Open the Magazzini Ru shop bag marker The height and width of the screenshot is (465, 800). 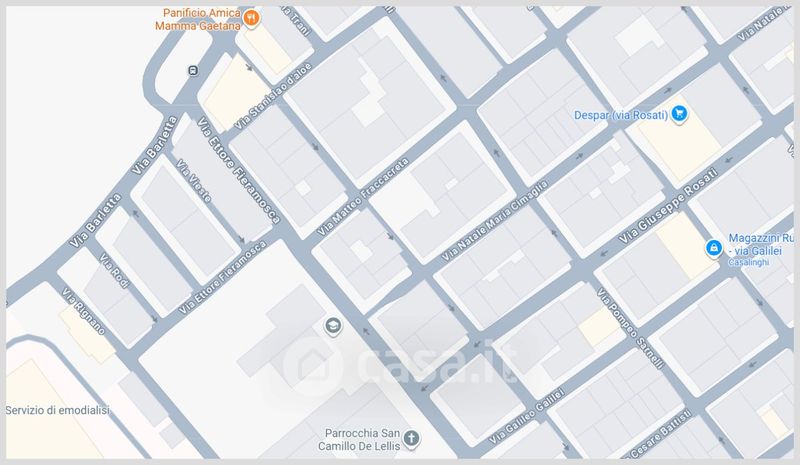point(714,249)
